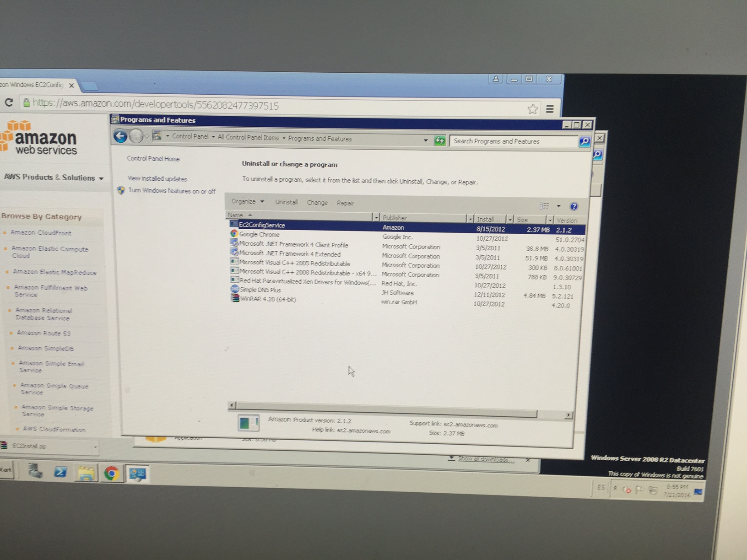Open Turn Windows features on or off
This screenshot has width=747, height=560.
[172, 191]
